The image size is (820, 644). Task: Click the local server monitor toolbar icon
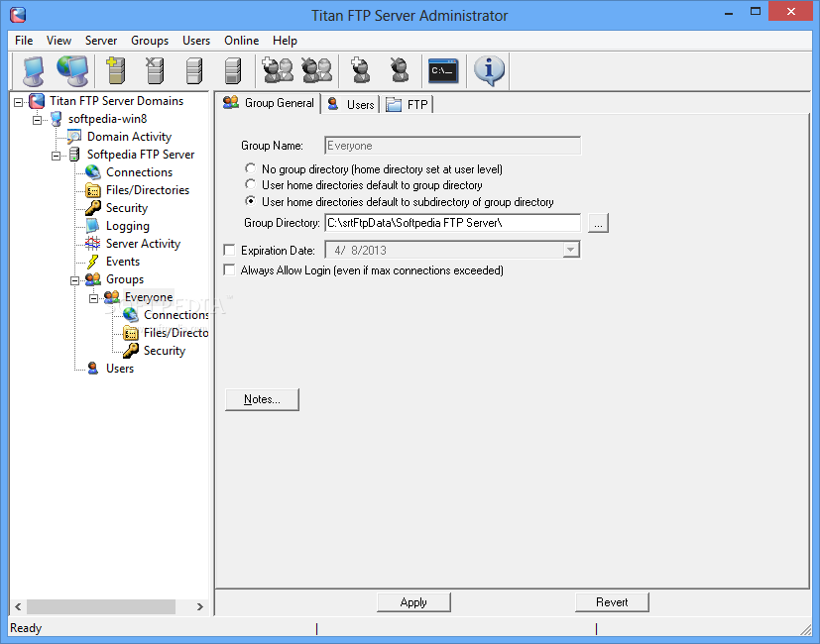(x=34, y=70)
